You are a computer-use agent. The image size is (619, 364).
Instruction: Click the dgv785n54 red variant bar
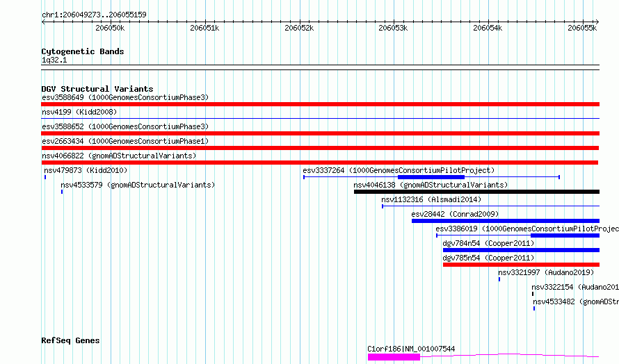521,265
